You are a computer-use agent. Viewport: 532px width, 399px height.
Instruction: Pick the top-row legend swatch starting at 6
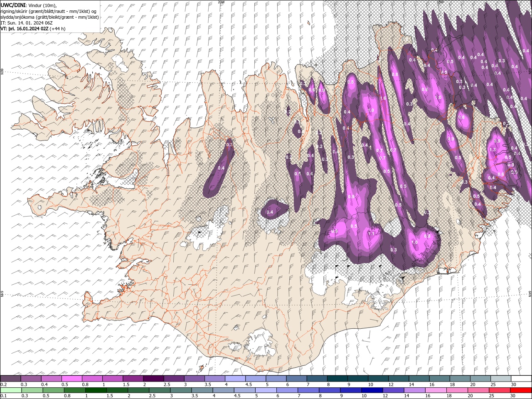(296, 379)
